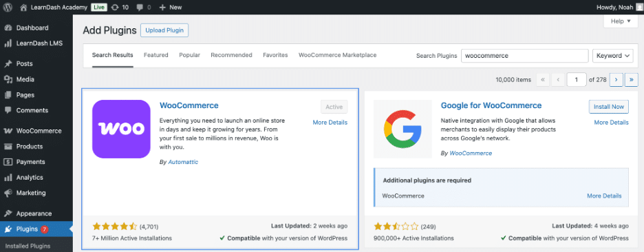Screen dimensions: 644x252
Task: Switch to Search Results tab
Action: pyautogui.click(x=113, y=55)
